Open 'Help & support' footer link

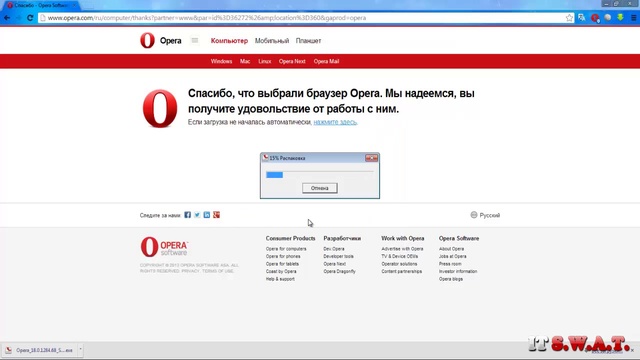[280, 279]
